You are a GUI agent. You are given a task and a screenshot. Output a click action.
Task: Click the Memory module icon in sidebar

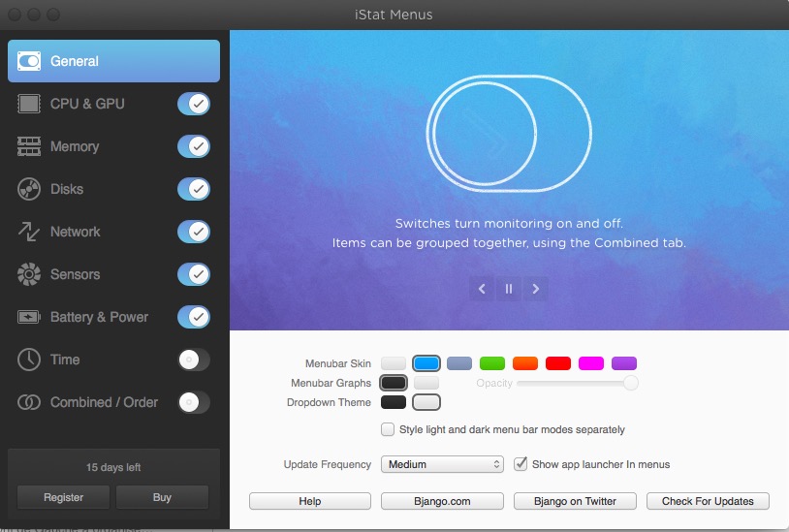click(29, 146)
